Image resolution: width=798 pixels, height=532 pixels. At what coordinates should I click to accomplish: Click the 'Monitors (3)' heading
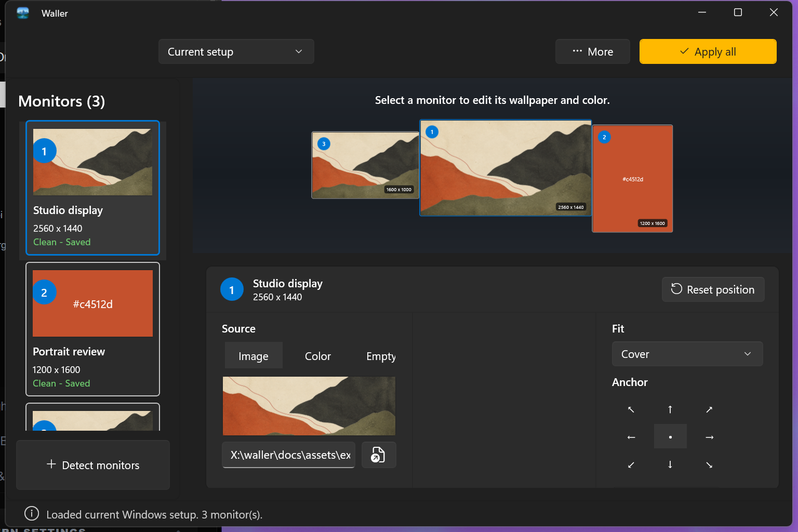click(61, 101)
